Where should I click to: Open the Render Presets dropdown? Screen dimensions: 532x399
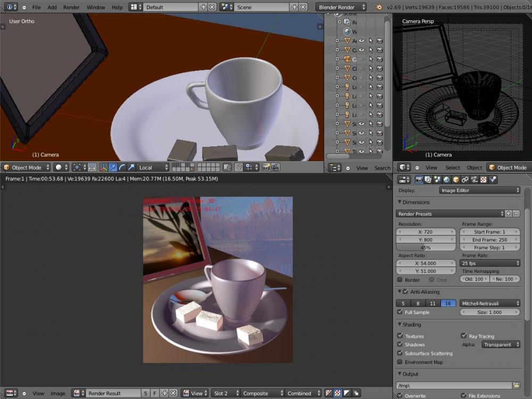(450, 213)
